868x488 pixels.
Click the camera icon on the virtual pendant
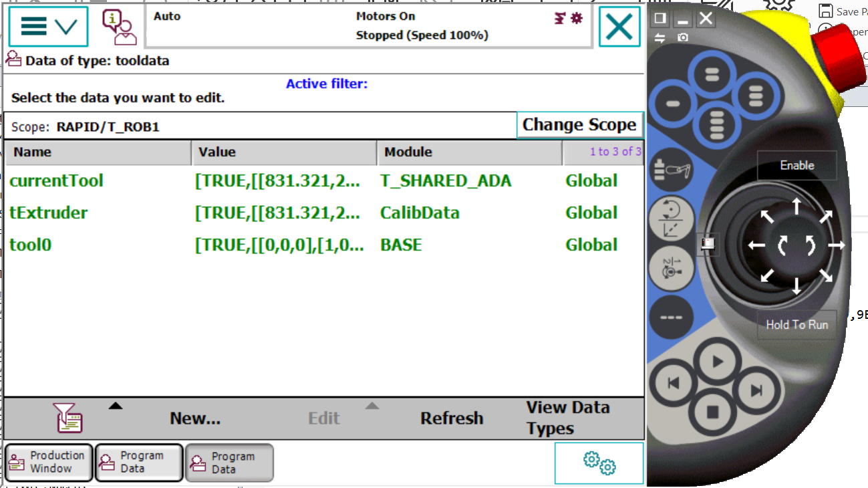point(682,37)
